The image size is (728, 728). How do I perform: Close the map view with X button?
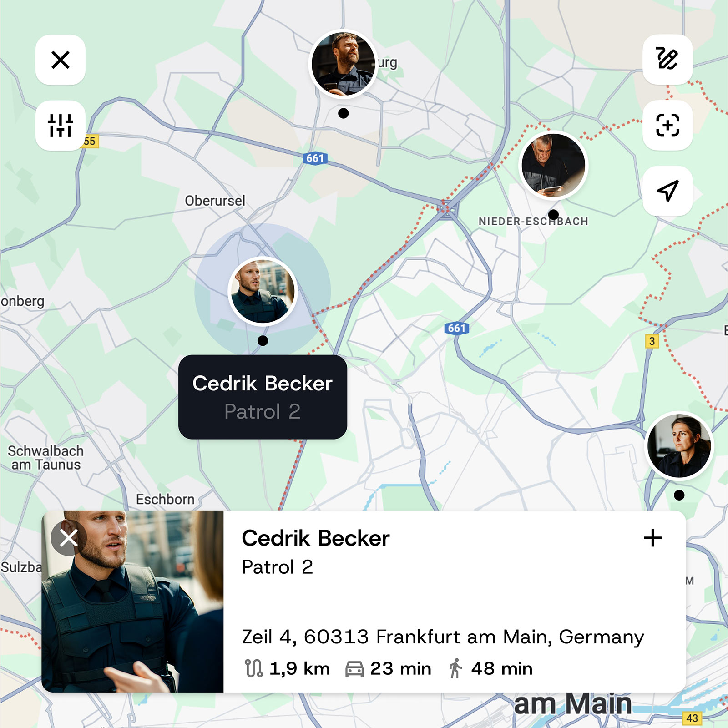pos(61,60)
